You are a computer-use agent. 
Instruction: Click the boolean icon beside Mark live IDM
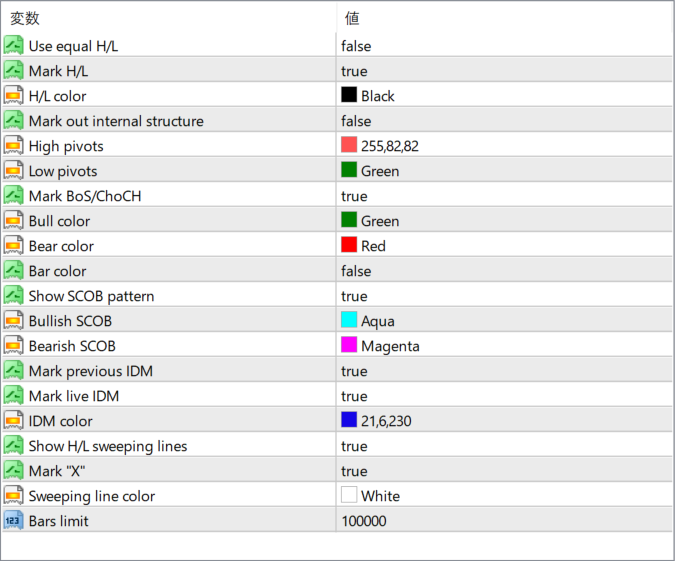[x=13, y=395]
